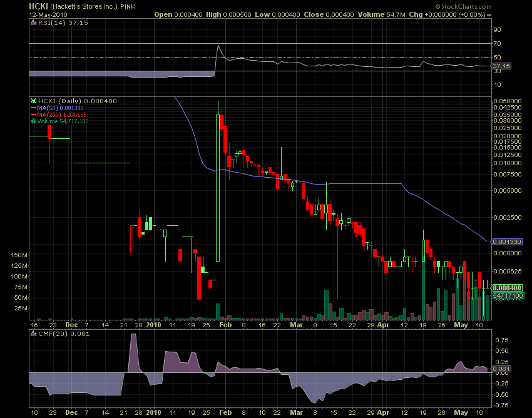Screen dimensions: 532x418
Task: Click the 0.001330 MA(50) tag on the price axis
Action: 507,242
